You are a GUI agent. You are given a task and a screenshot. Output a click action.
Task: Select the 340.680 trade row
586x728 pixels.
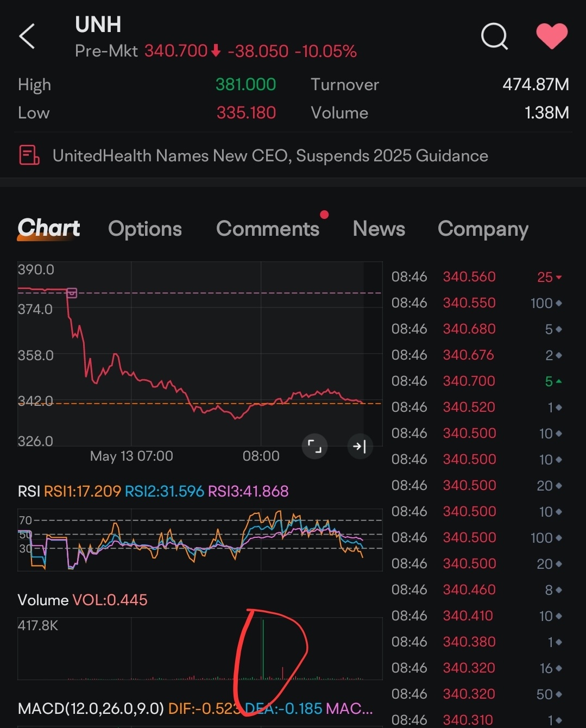point(477,329)
